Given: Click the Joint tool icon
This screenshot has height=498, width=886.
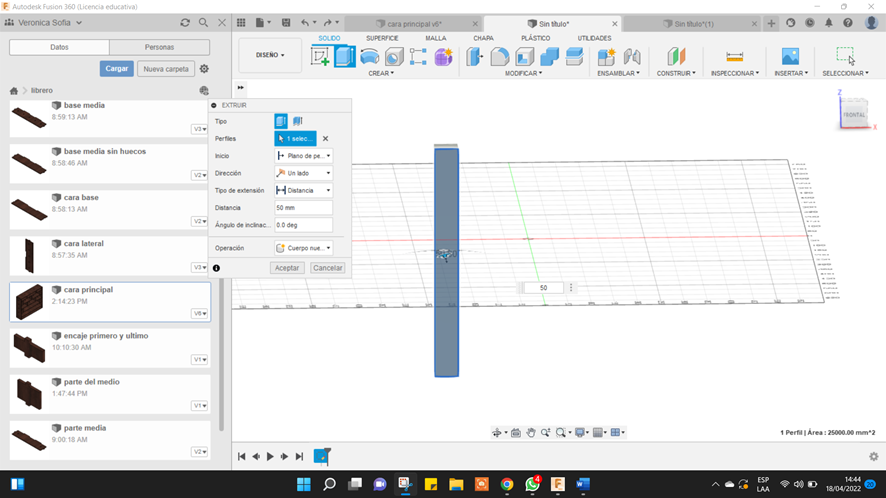Looking at the screenshot, I should (632, 57).
